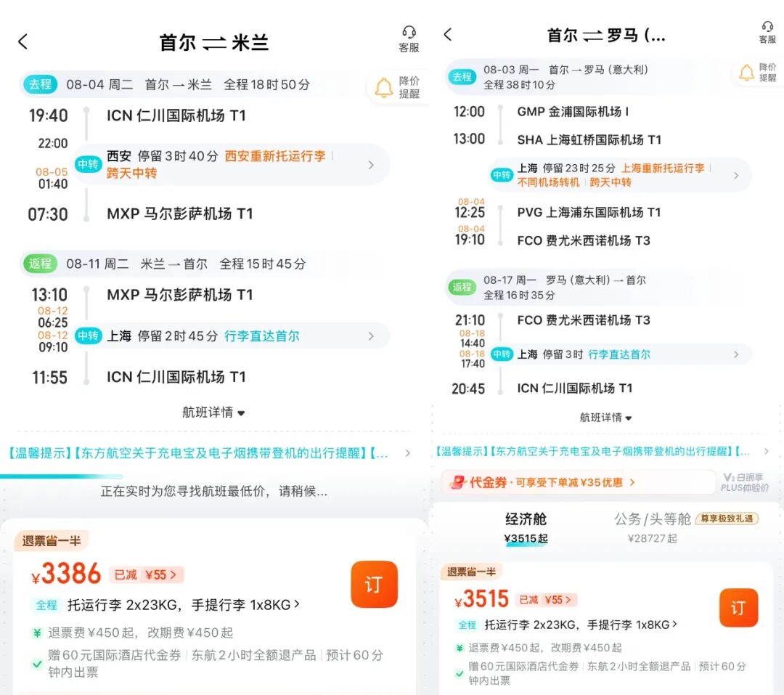Screen dimensions: 784x695
Task: Tap the 中转 badge for 西安 layover
Action: pyautogui.click(x=88, y=164)
